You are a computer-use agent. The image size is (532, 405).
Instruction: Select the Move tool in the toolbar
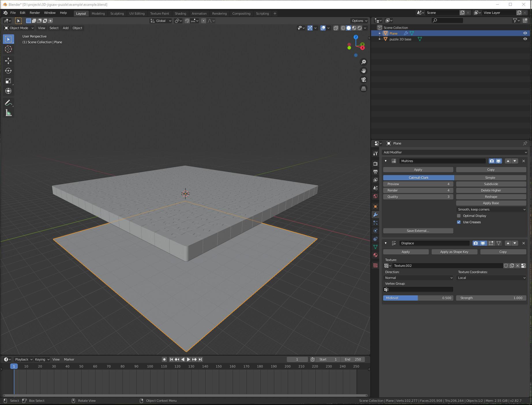point(8,61)
